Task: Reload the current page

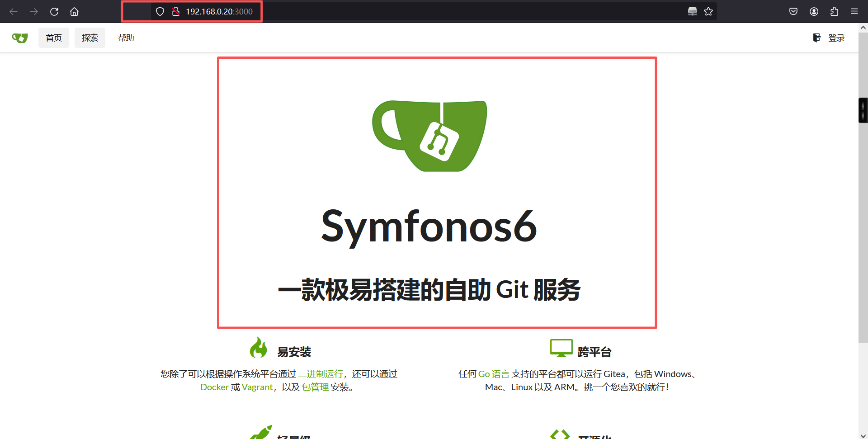Action: pyautogui.click(x=54, y=12)
